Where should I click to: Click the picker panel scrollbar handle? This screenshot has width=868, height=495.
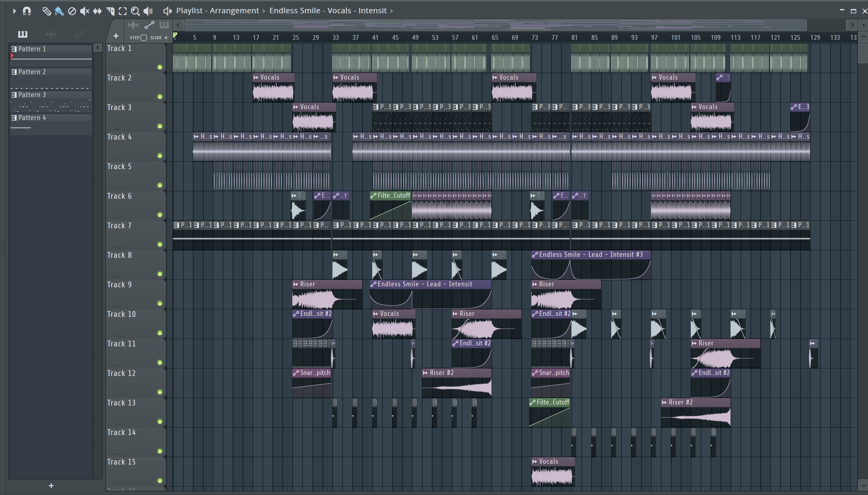click(x=98, y=48)
